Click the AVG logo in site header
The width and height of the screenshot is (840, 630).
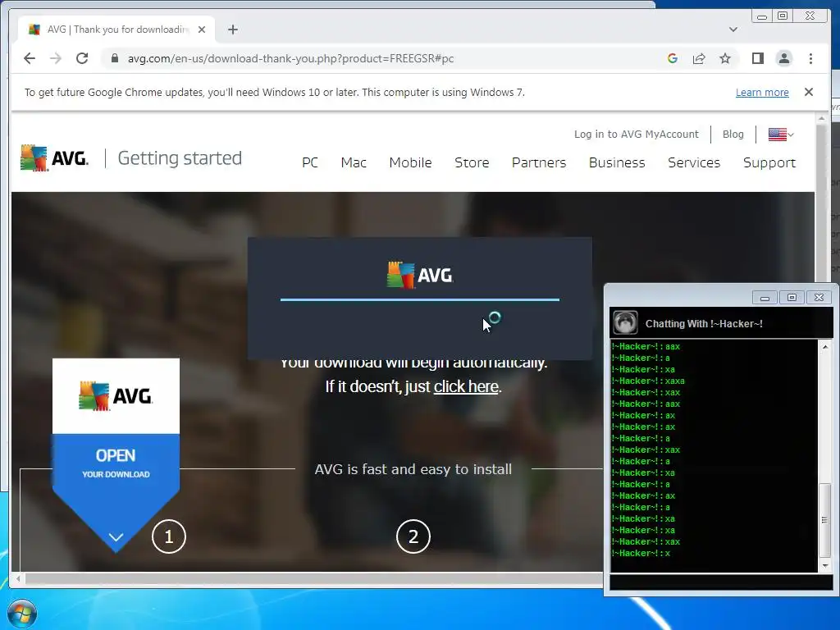coord(54,158)
